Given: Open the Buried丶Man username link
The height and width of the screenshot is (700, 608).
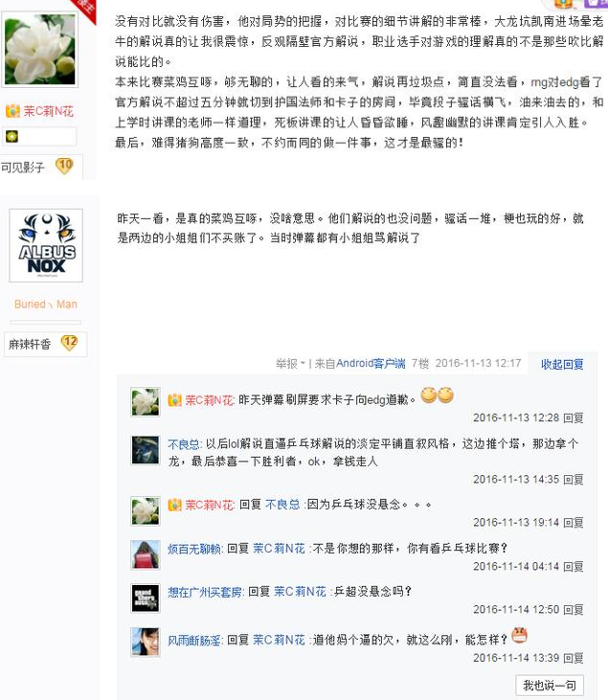Looking at the screenshot, I should click(46, 304).
